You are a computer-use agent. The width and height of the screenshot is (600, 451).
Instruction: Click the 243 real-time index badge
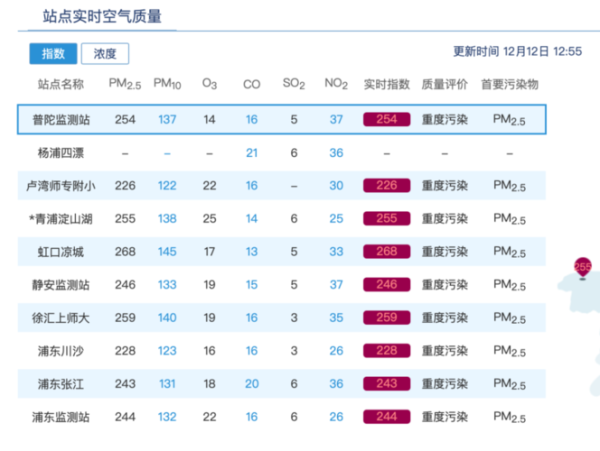386,383
